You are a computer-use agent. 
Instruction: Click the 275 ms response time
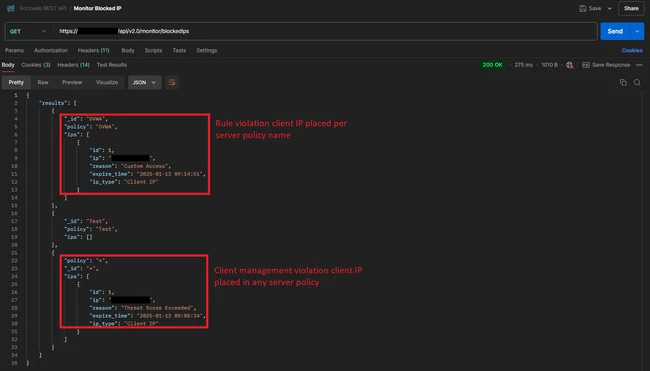click(524, 65)
